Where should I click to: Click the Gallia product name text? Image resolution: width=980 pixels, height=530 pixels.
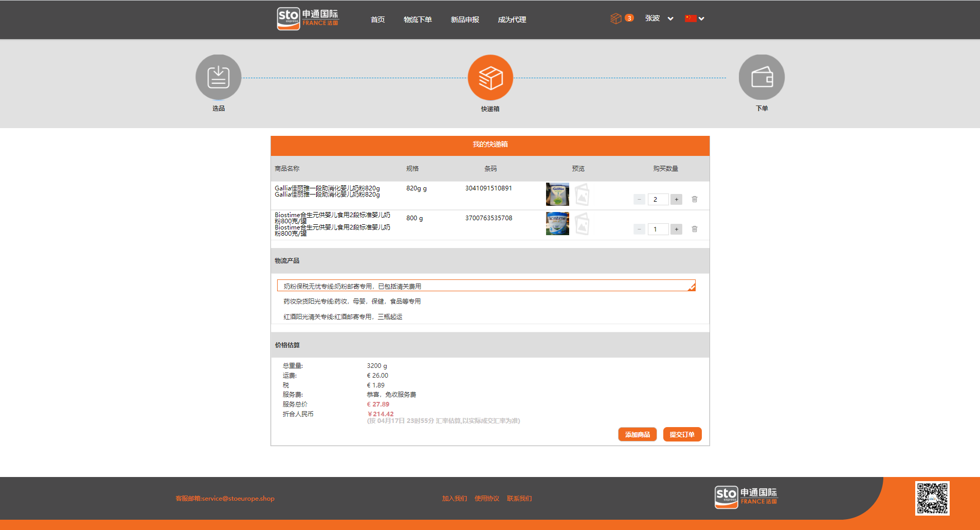(327, 191)
